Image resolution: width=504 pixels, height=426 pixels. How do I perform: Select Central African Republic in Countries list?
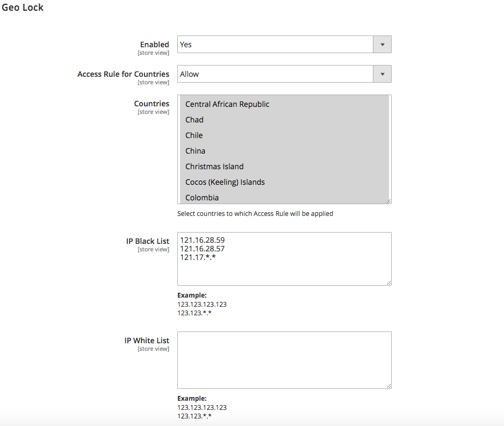tap(284, 104)
